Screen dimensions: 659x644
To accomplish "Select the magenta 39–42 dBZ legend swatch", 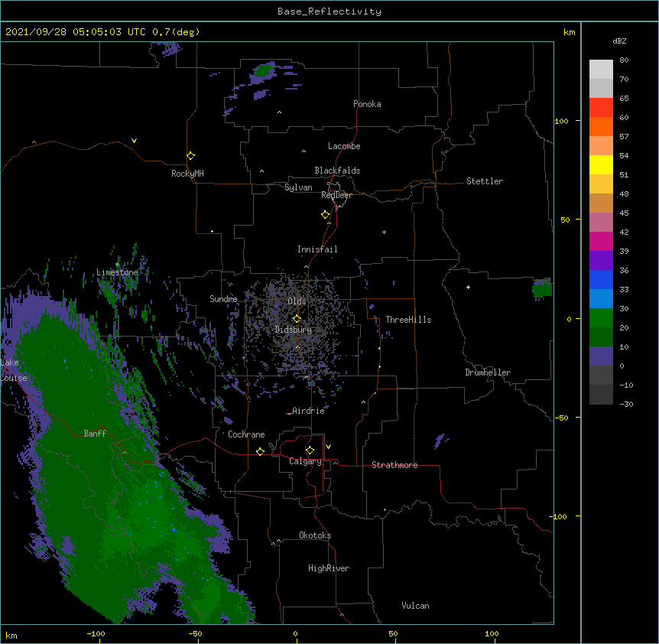I will coord(601,241).
